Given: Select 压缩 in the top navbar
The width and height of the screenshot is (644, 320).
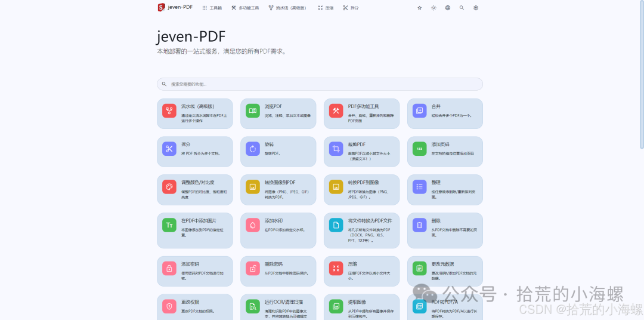Looking at the screenshot, I should click(x=326, y=8).
